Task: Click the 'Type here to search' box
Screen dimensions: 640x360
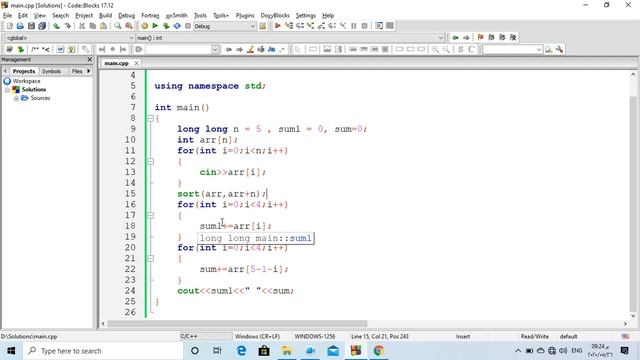Action: click(x=102, y=351)
